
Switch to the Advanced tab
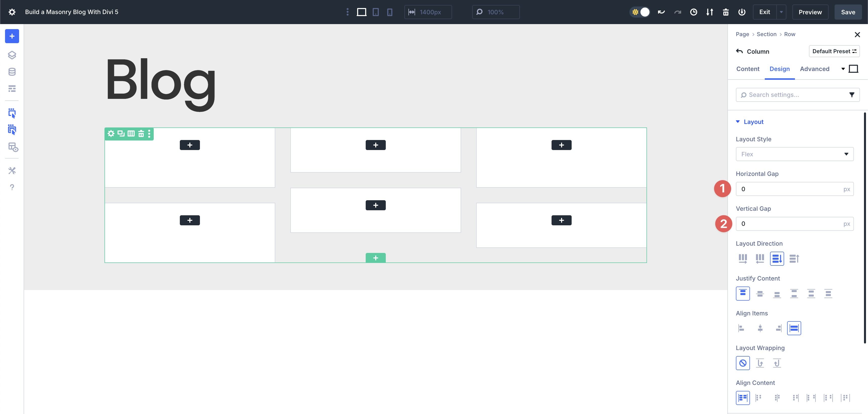tap(815, 69)
